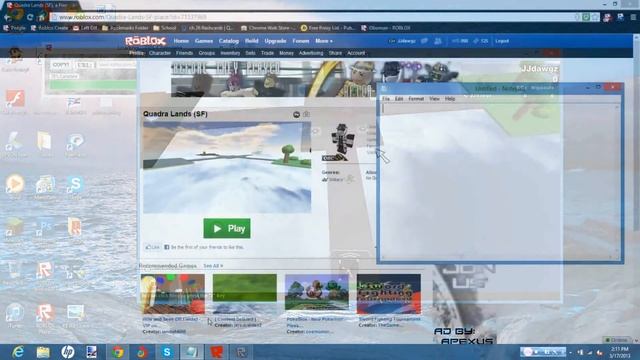Open the Edit menu in Notepad
This screenshot has width=640, height=360.
coord(399,99)
